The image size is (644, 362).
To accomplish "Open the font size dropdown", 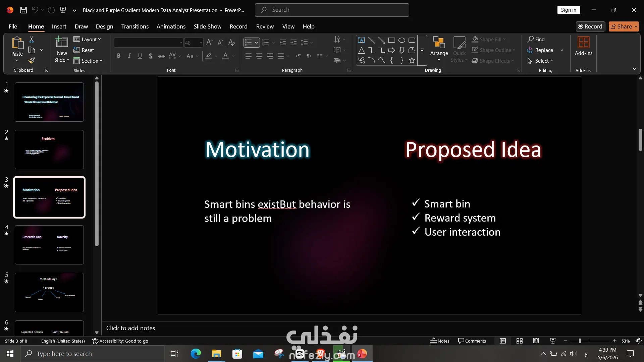I will coord(201,43).
